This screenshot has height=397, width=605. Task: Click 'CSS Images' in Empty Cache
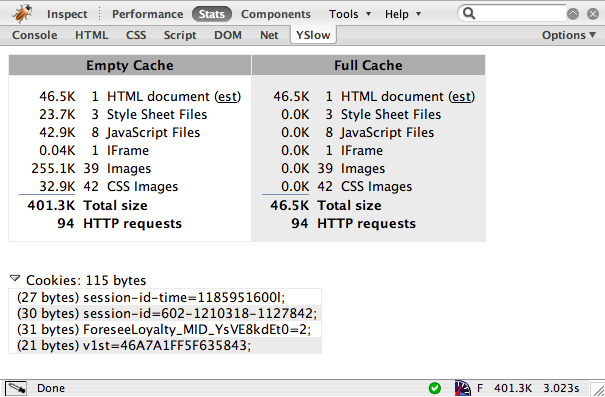[142, 187]
